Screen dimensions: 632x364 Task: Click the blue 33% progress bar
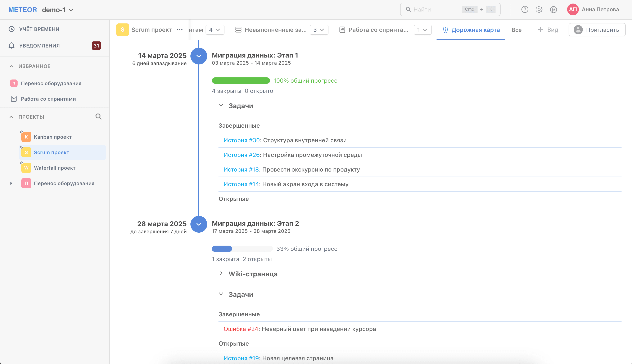(242, 249)
